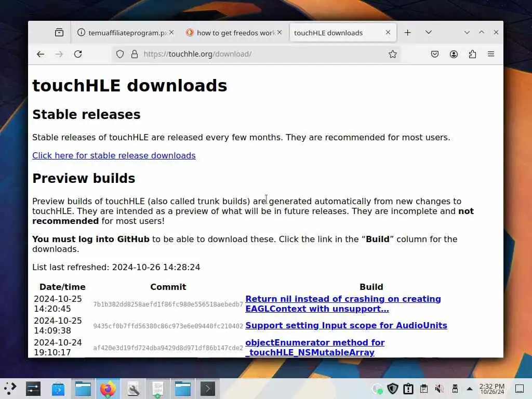Open the Extensions puzzle icon

tap(472, 54)
